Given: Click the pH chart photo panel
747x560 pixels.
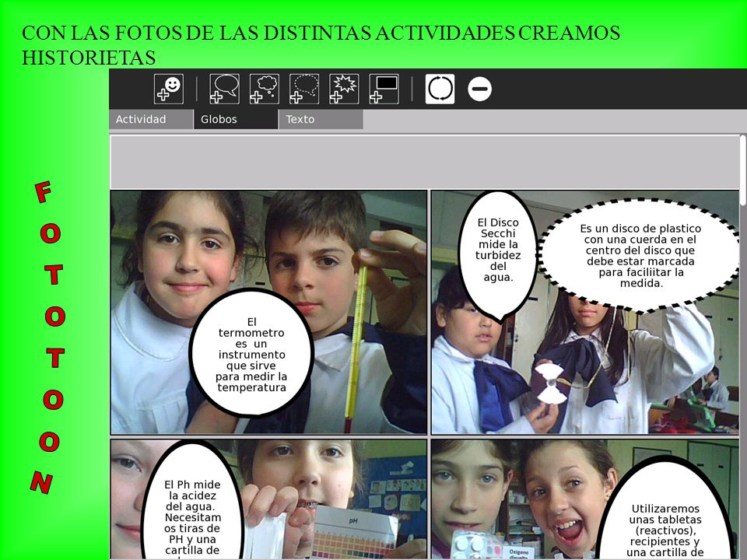Looking at the screenshot, I should [x=268, y=499].
